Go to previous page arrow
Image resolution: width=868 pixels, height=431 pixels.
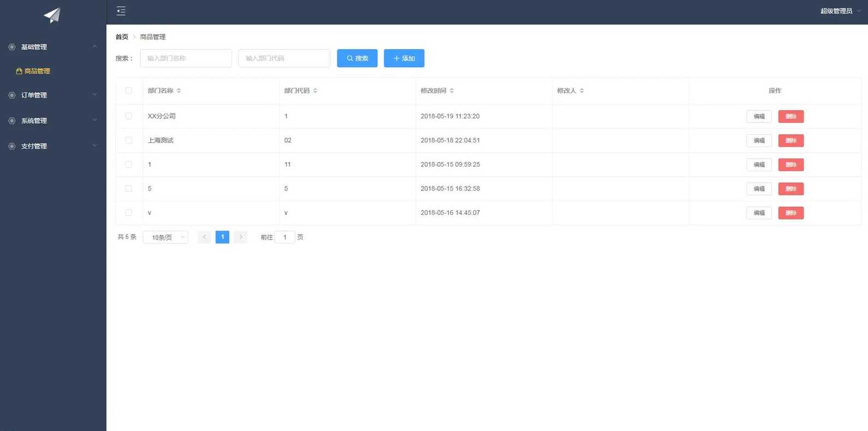click(x=204, y=237)
